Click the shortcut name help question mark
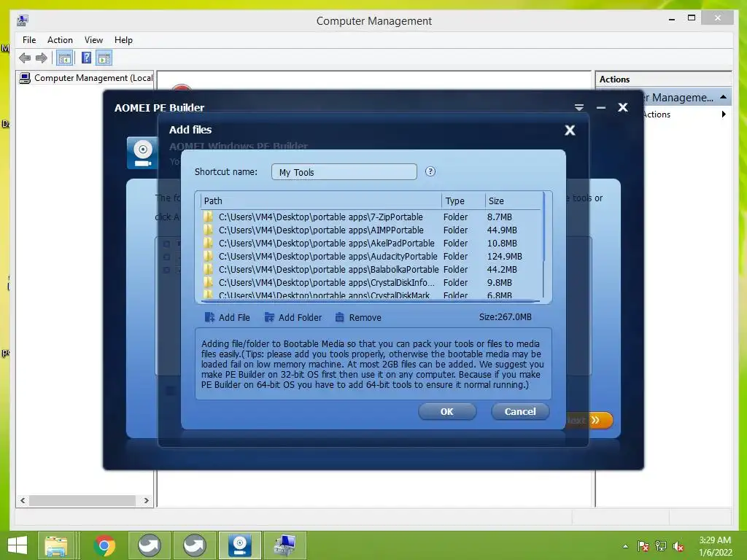The width and height of the screenshot is (747, 560). (x=430, y=171)
